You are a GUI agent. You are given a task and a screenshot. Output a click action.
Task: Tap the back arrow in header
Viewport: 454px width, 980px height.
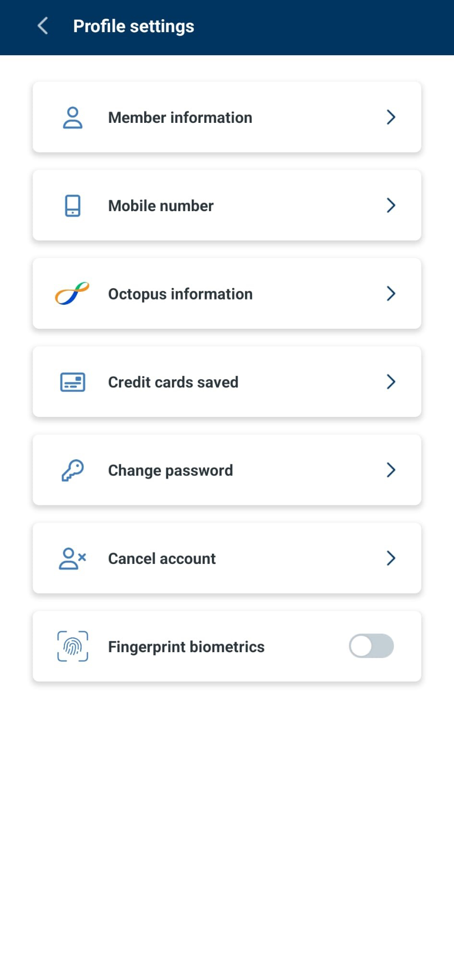43,26
